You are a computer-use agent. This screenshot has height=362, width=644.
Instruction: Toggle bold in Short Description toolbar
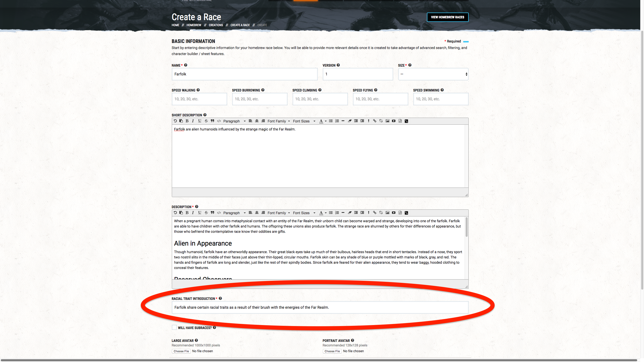pyautogui.click(x=187, y=121)
